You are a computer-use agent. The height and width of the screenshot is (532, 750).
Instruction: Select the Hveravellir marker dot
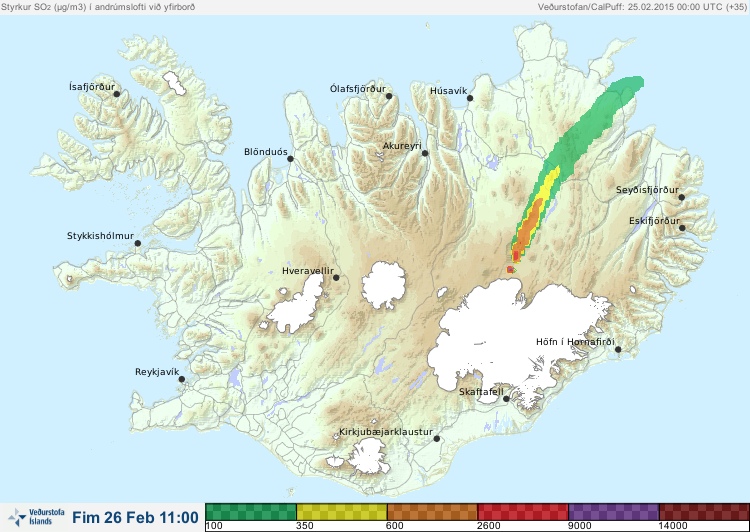tap(336, 277)
